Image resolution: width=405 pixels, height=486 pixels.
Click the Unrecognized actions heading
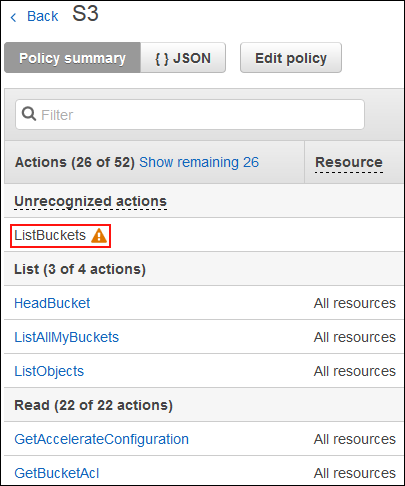point(90,201)
